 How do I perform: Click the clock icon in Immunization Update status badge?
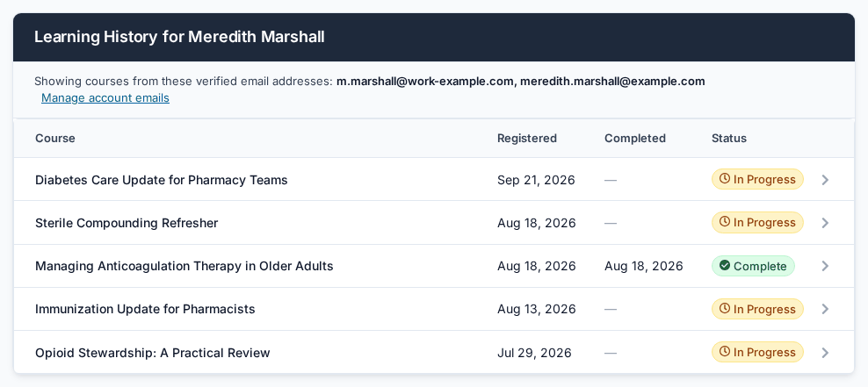725,309
